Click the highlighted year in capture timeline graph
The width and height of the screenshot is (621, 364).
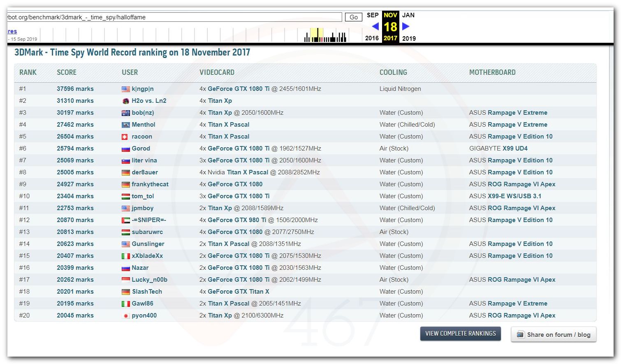click(316, 35)
